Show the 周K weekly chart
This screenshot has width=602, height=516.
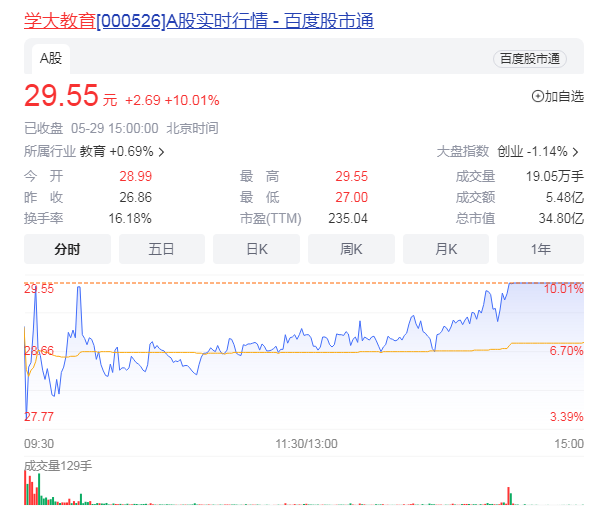(350, 249)
